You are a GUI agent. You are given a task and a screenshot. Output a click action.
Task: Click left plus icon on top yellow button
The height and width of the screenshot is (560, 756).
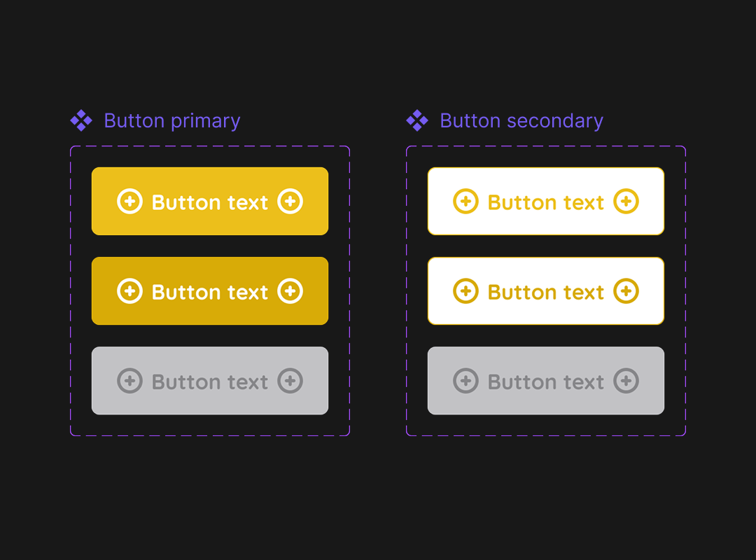click(x=129, y=202)
